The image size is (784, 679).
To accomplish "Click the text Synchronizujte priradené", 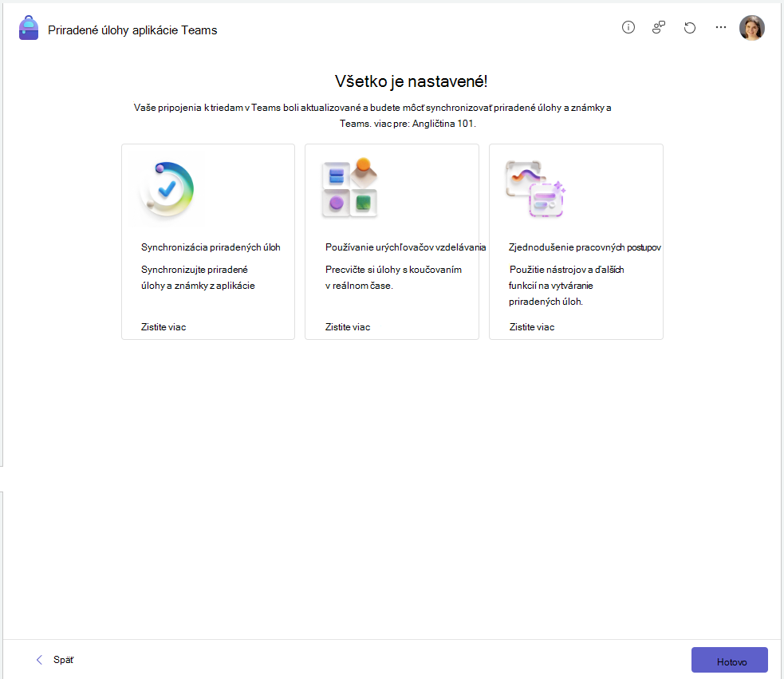I will click(x=194, y=269).
